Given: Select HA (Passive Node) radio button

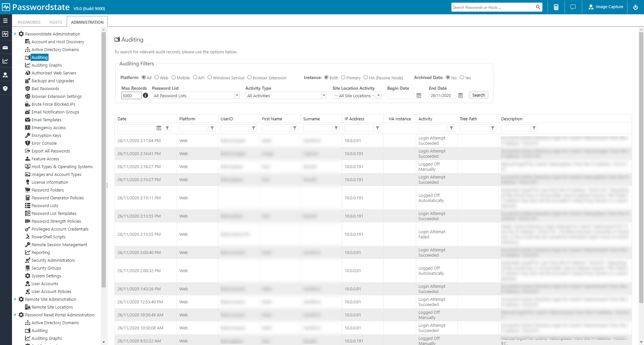Looking at the screenshot, I should point(365,77).
